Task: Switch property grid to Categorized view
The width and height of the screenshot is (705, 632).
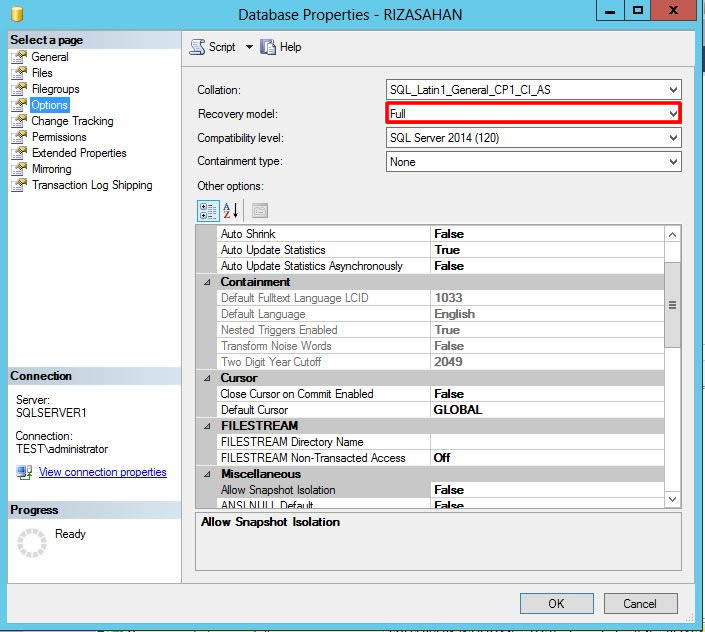Action: [208, 210]
